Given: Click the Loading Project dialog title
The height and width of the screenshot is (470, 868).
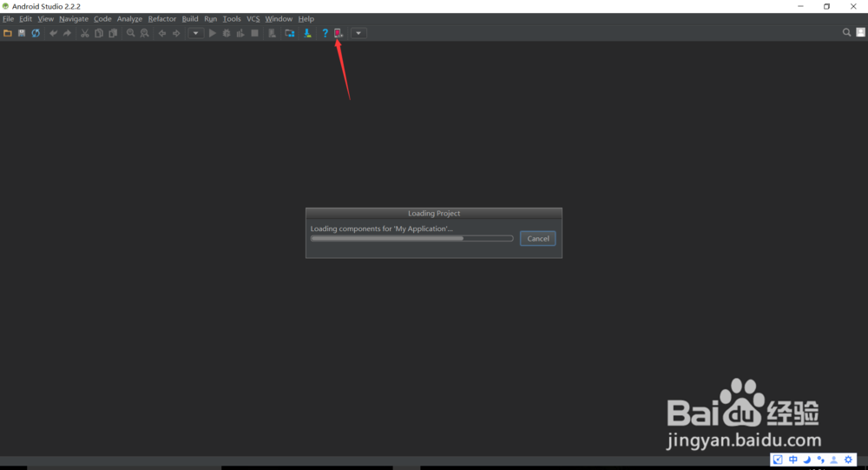Looking at the screenshot, I should [x=434, y=214].
